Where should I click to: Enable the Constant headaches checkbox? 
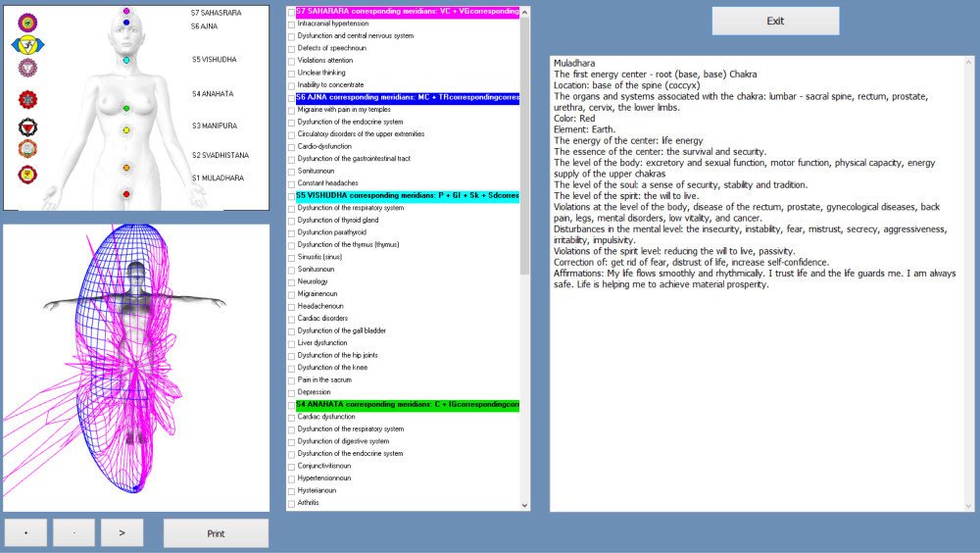(x=291, y=183)
